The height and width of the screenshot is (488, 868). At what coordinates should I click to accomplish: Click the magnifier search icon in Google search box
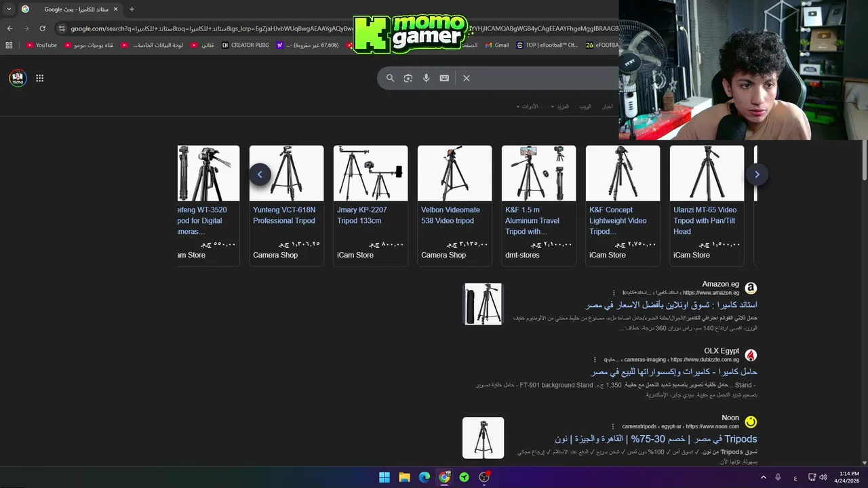click(x=390, y=78)
